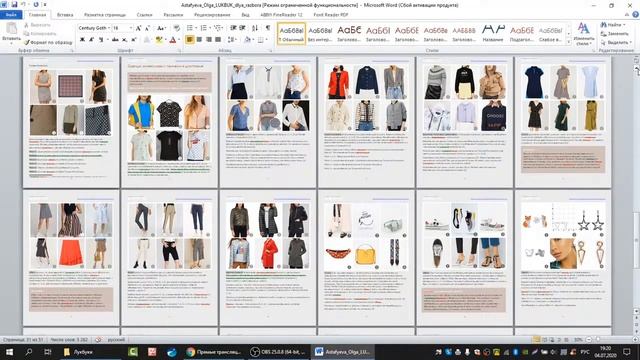Show paragraph marks (¶)
Image resolution: width=640 pixels, height=360 pixels.
coord(268,28)
